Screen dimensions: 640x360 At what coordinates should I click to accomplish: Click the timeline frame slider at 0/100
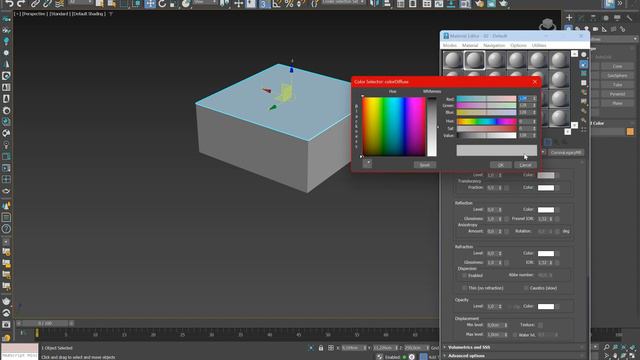tap(45, 323)
